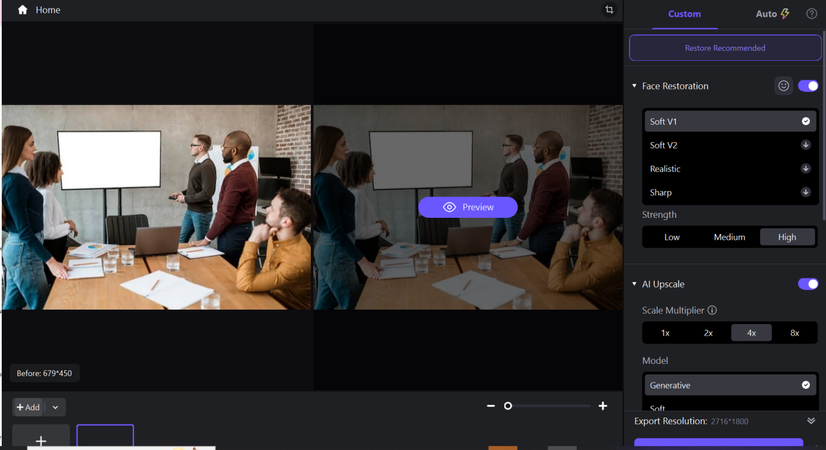Open the crop tool icon
This screenshot has height=450, width=826.
pyautogui.click(x=609, y=9)
